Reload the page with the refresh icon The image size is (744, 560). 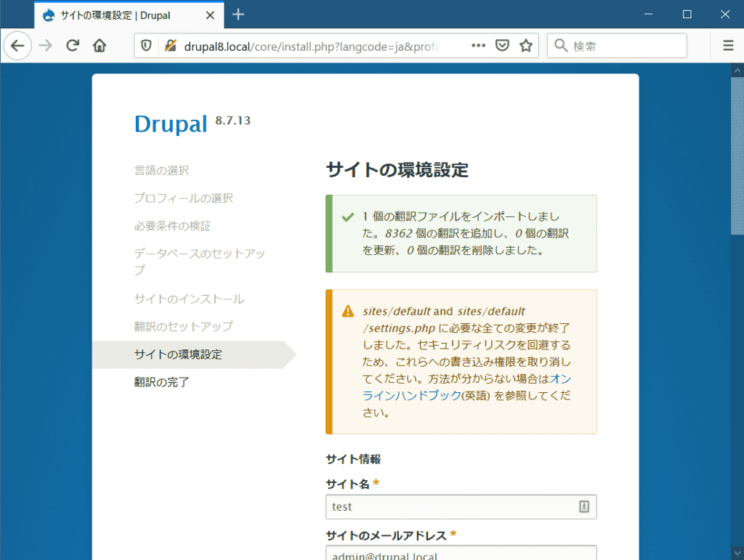(72, 46)
